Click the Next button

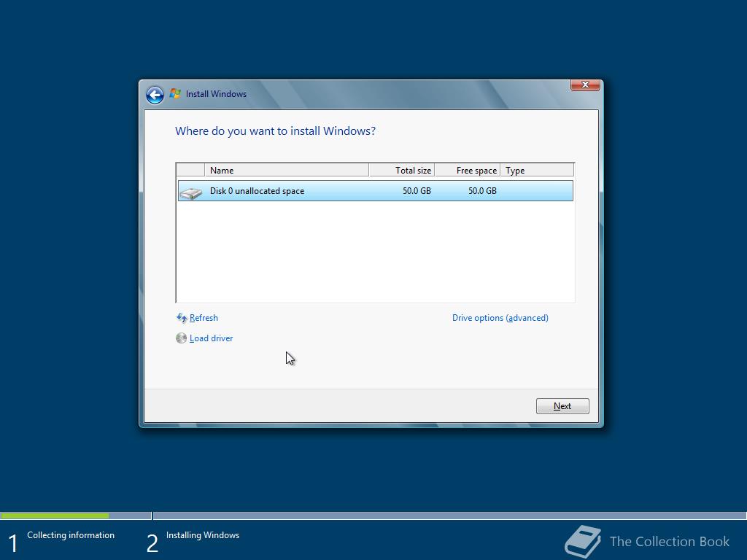point(562,406)
